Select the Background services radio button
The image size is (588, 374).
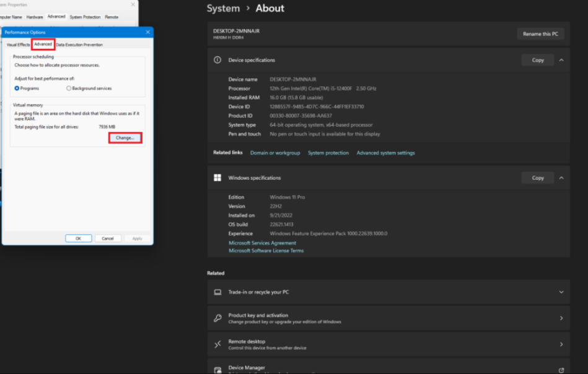[x=69, y=89]
